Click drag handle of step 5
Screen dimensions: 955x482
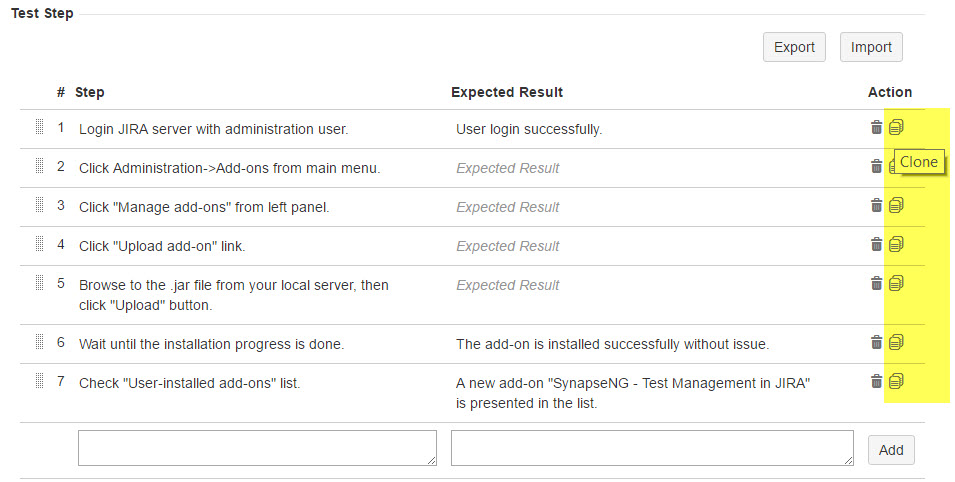click(x=39, y=283)
